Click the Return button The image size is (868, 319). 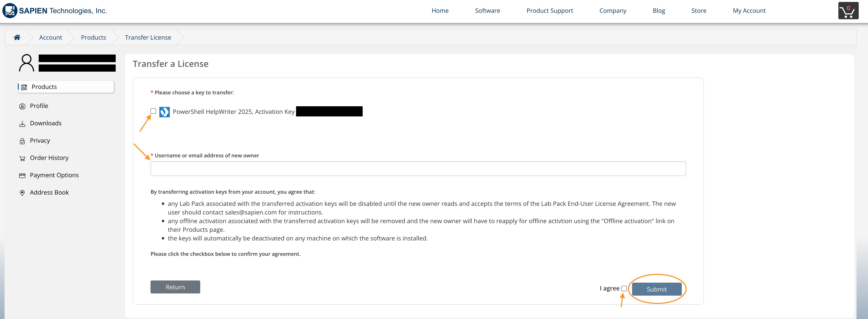(175, 287)
